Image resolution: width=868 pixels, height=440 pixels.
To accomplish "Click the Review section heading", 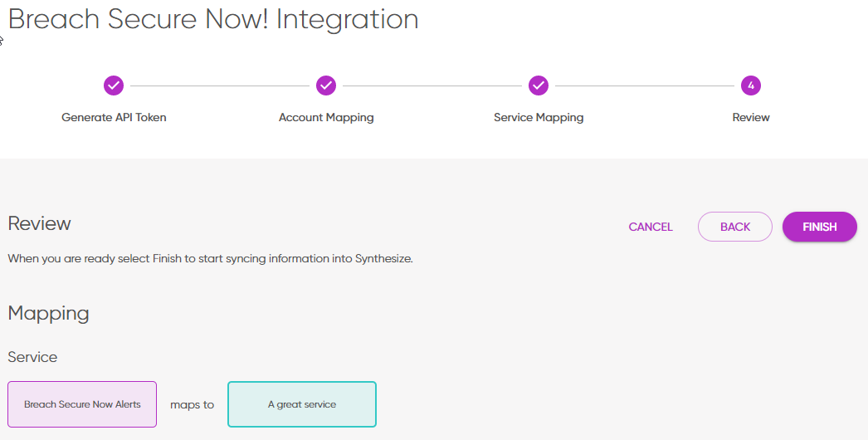I will pos(40,223).
